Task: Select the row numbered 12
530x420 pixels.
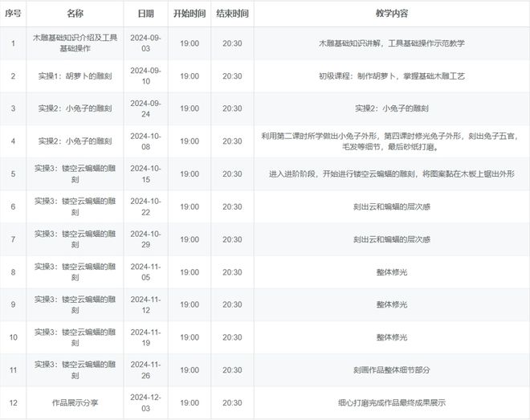Action: click(13, 402)
